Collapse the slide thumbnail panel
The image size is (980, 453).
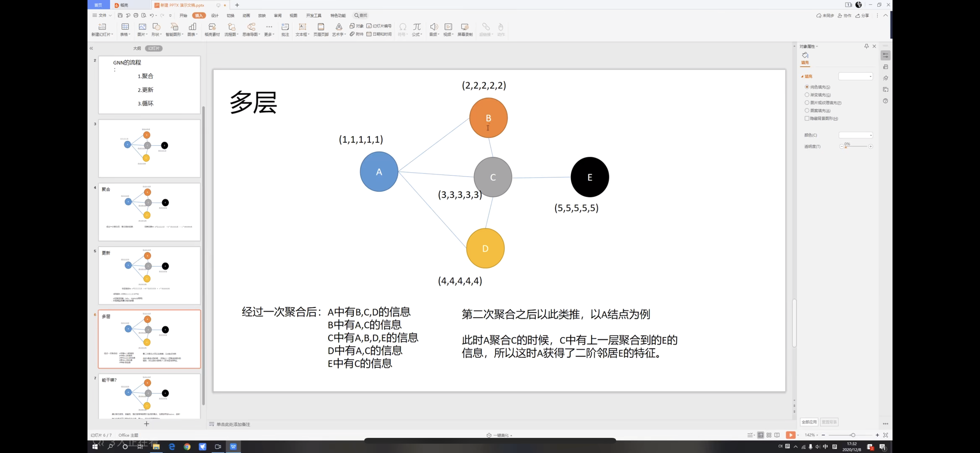[91, 48]
